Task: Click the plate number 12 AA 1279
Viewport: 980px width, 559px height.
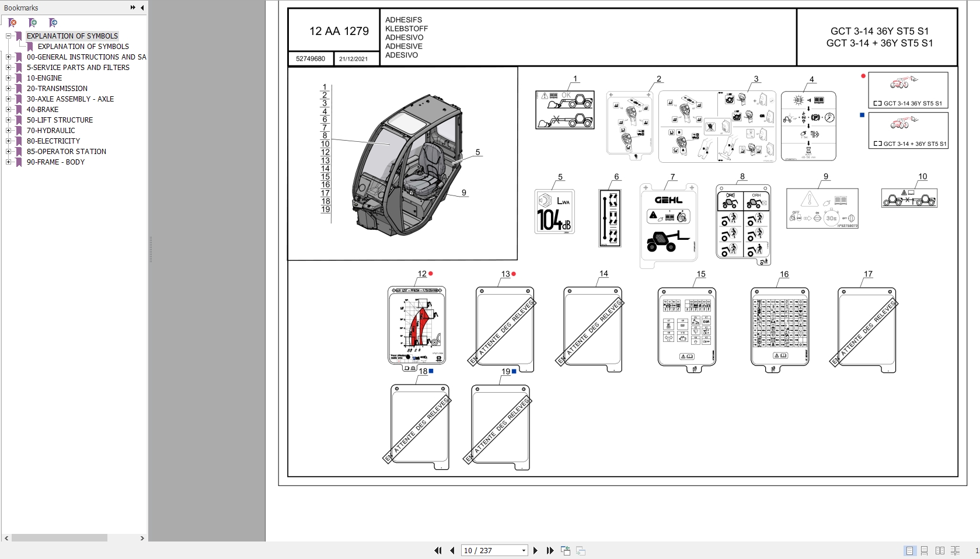Action: point(339,31)
